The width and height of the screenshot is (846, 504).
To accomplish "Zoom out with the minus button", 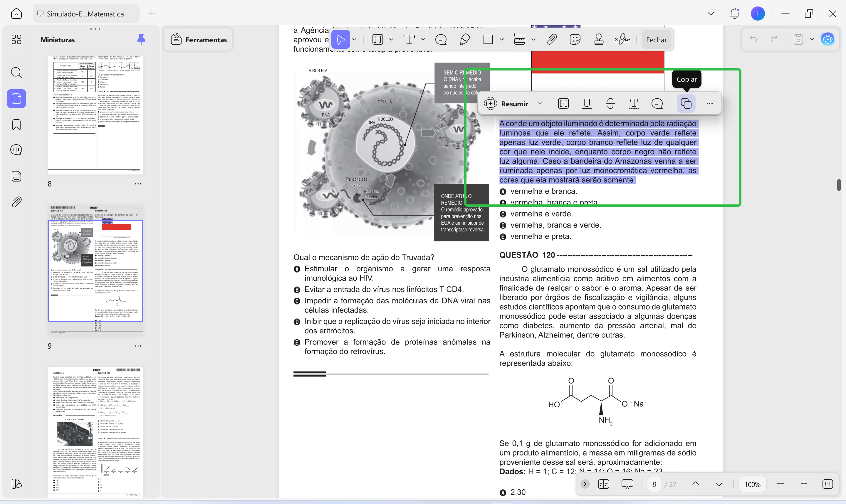I will [780, 484].
